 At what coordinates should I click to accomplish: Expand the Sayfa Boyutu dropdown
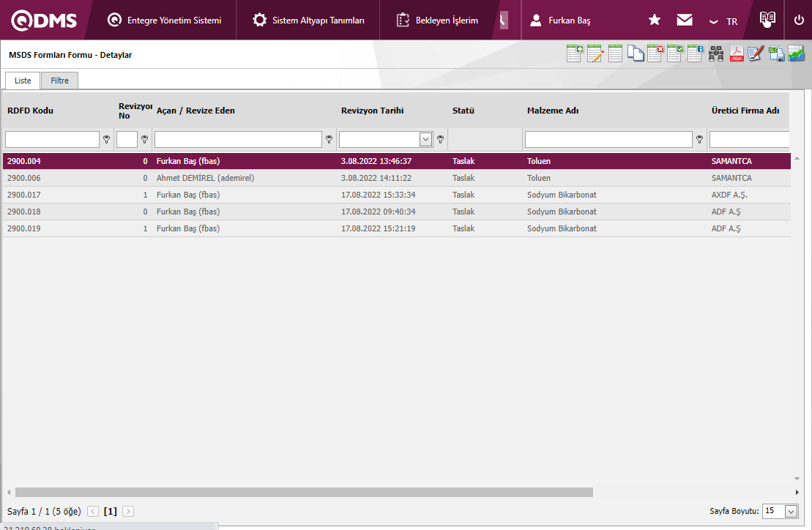(791, 512)
